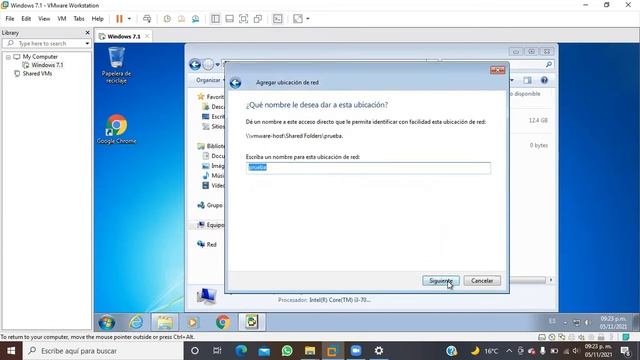The image size is (640, 360).
Task: Click the Enter Full Screen icon
Action: 244,19
